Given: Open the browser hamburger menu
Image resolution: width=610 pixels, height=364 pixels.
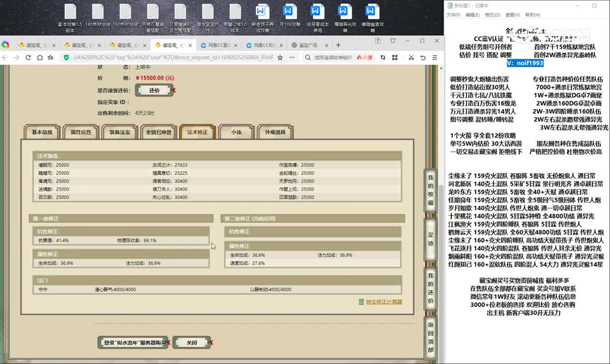Looking at the screenshot, I should (434, 58).
